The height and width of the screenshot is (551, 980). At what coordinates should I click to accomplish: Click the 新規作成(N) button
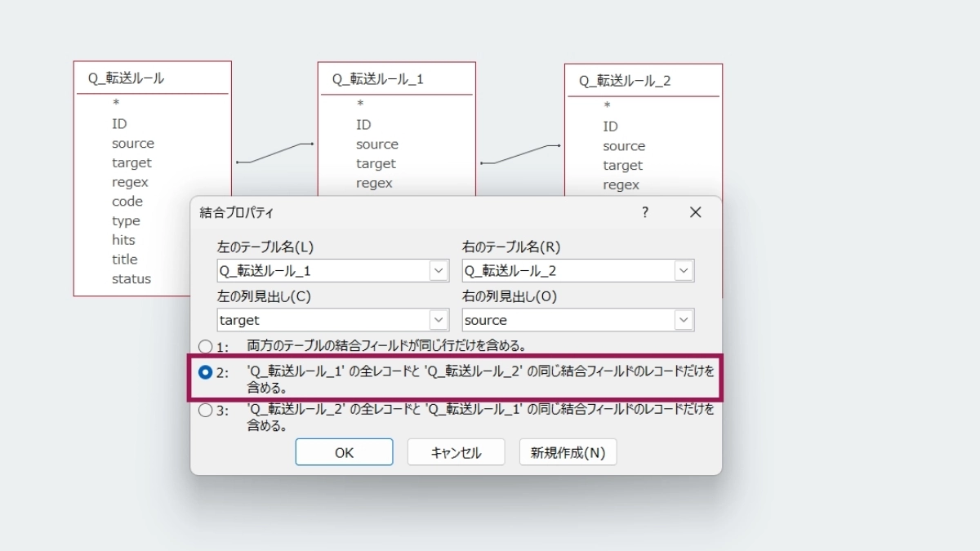568,452
